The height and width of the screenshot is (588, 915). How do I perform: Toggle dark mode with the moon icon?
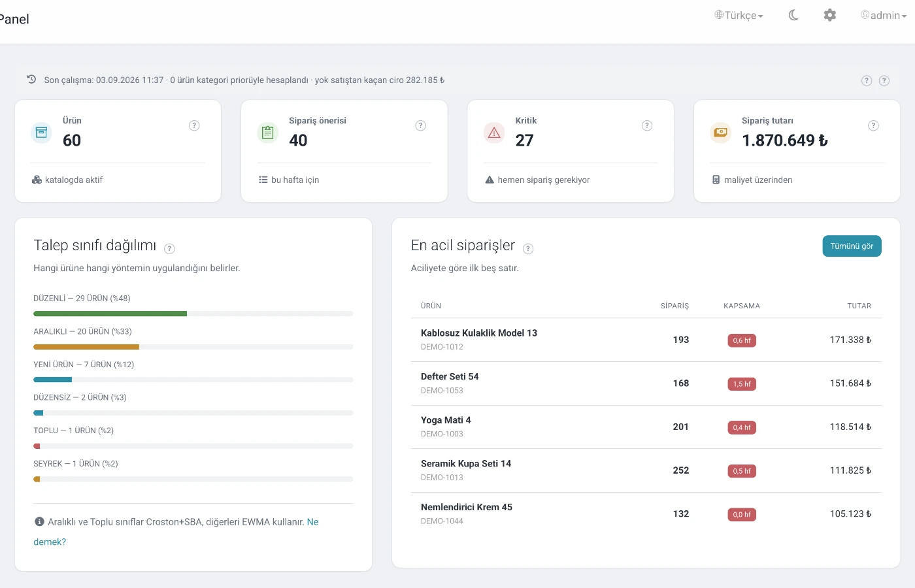[793, 15]
